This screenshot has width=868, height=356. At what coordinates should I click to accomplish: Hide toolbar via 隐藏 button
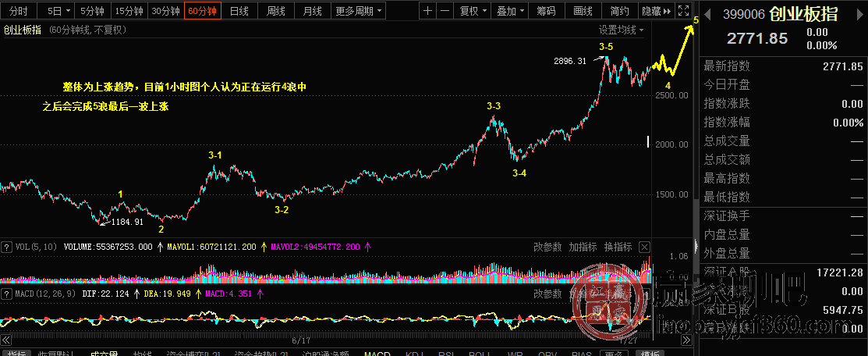click(x=657, y=10)
